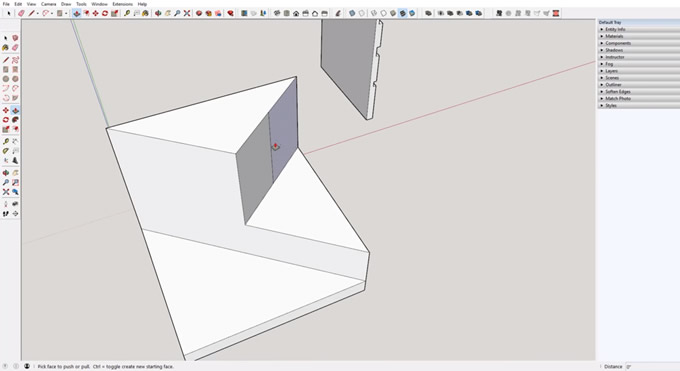Image resolution: width=680 pixels, height=371 pixels.
Task: Pick the Line pencil tool in top toolbar
Action: click(31, 13)
